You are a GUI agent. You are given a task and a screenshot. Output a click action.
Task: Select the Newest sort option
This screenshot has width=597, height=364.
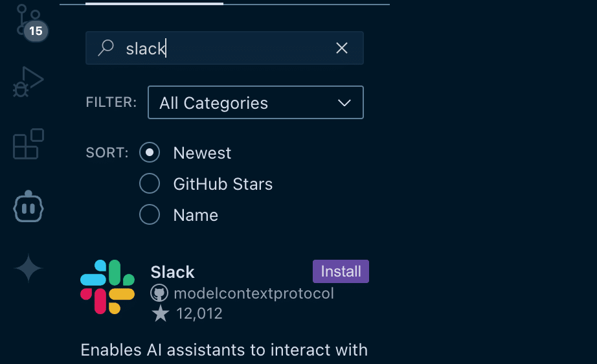(x=150, y=153)
